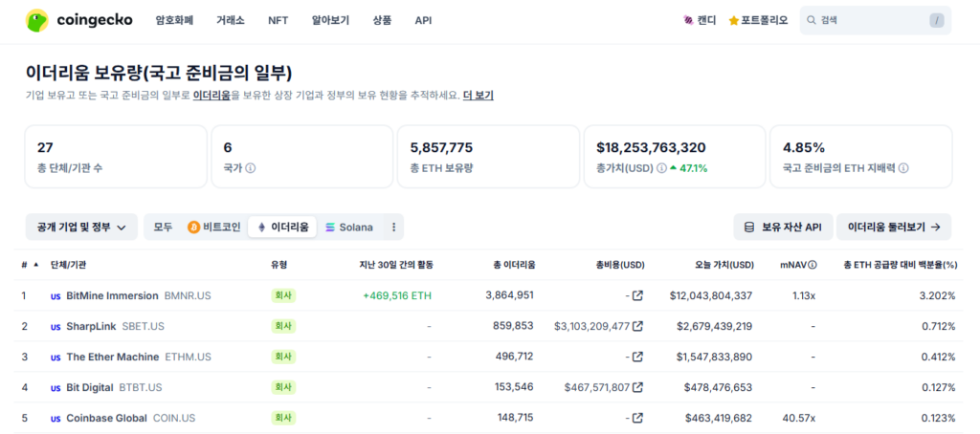Click the +469,516 ETH activity value

pyautogui.click(x=397, y=295)
